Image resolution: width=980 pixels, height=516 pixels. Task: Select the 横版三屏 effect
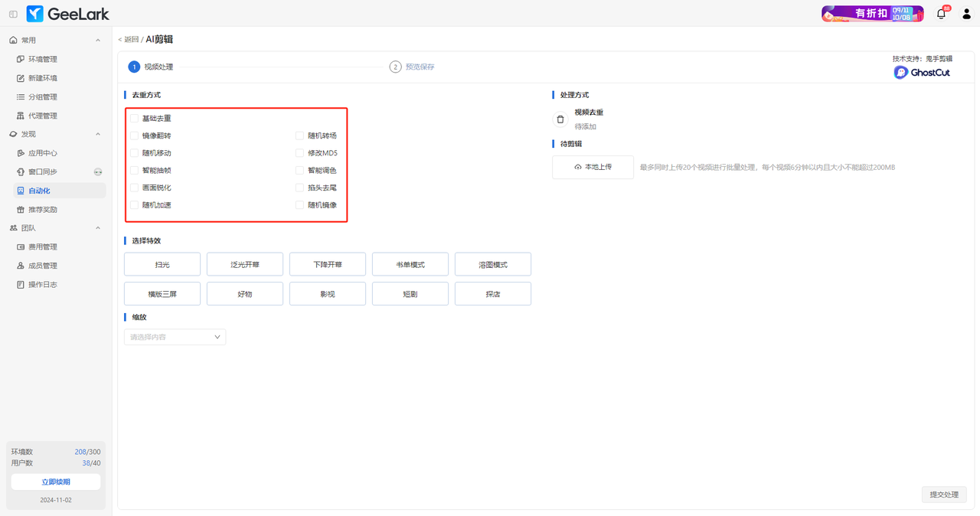(162, 294)
